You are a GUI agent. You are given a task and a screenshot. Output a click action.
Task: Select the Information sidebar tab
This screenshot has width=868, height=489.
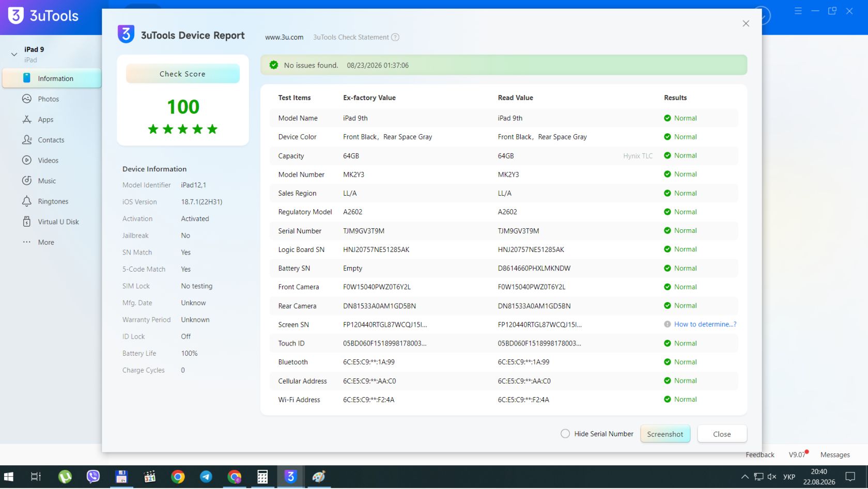pos(52,78)
